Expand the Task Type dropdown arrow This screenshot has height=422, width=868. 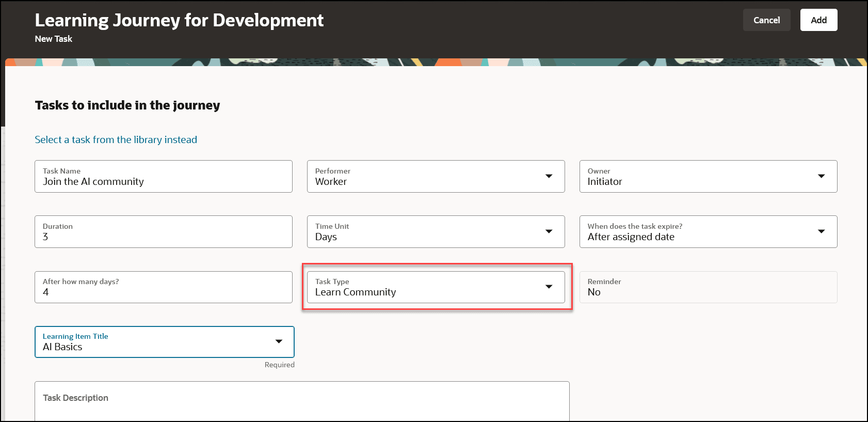[549, 287]
